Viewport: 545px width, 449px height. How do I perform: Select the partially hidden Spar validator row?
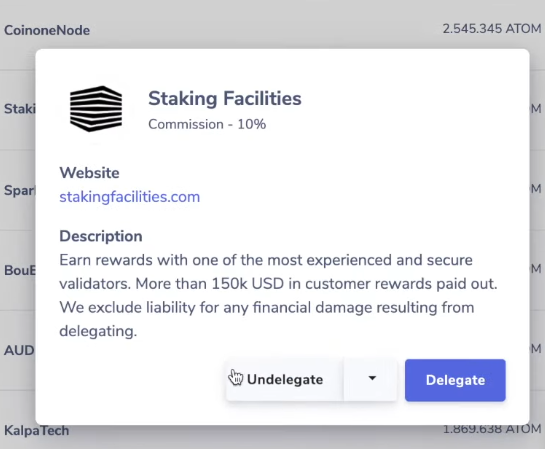(x=17, y=190)
